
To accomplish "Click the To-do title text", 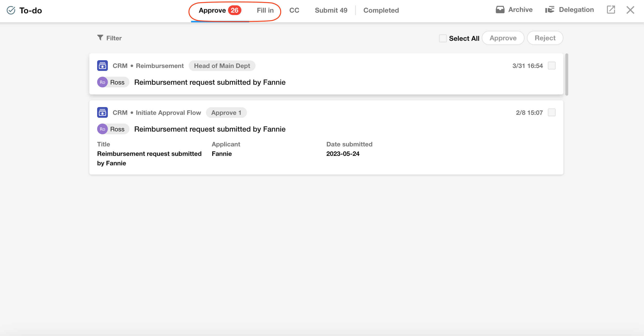I will (x=31, y=10).
